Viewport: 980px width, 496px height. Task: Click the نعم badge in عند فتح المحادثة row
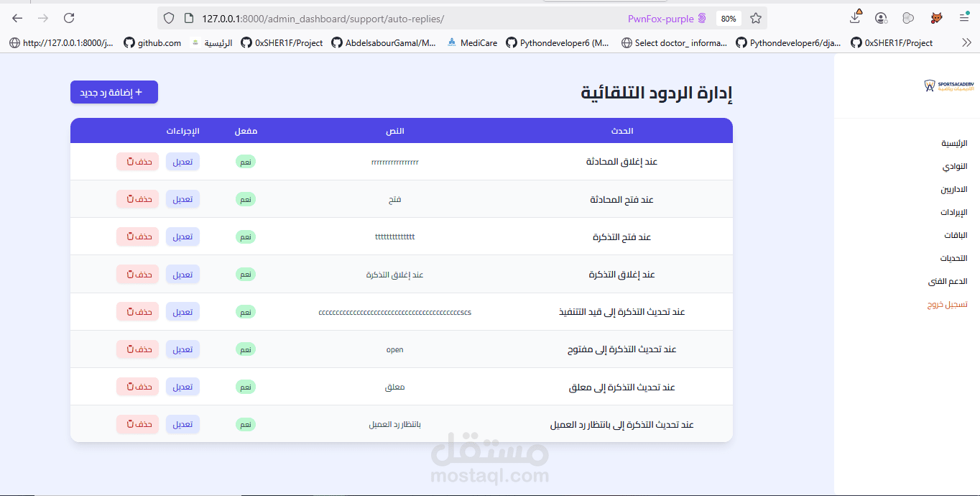[246, 199]
